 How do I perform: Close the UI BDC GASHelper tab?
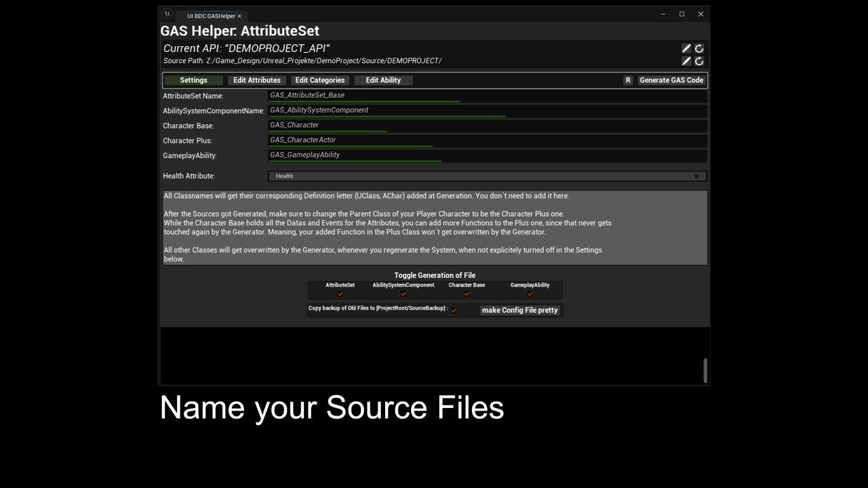pyautogui.click(x=239, y=16)
